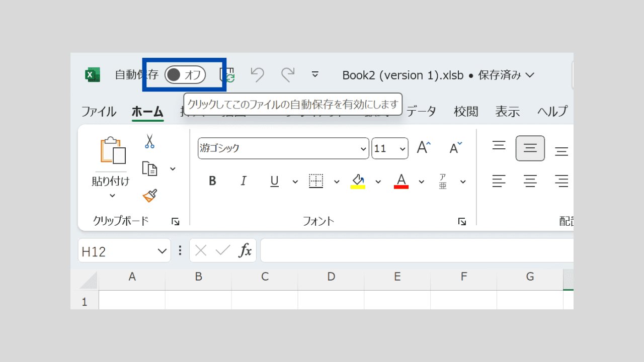Open the ヘルプ ribbon tab
644x362 pixels.
[552, 111]
